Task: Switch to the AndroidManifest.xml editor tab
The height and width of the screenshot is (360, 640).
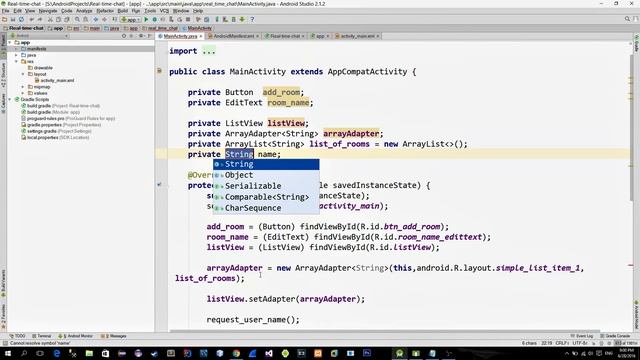Action: coord(233,36)
